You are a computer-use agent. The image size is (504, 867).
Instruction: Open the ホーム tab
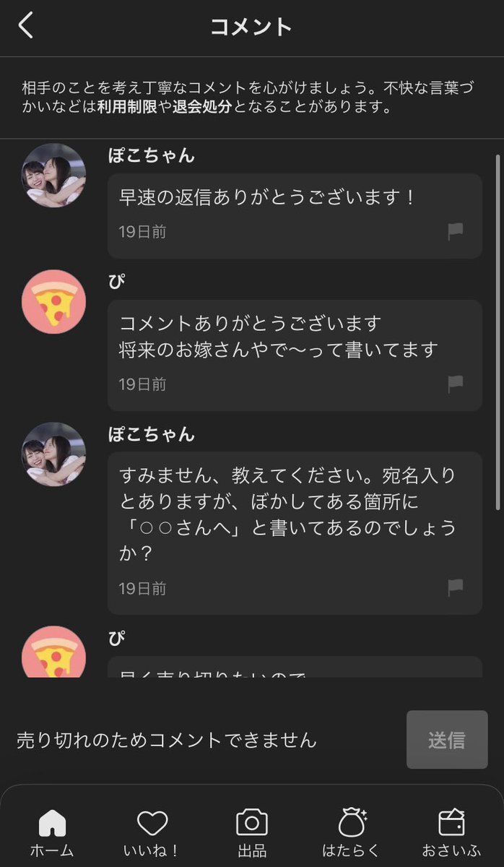coord(52,832)
